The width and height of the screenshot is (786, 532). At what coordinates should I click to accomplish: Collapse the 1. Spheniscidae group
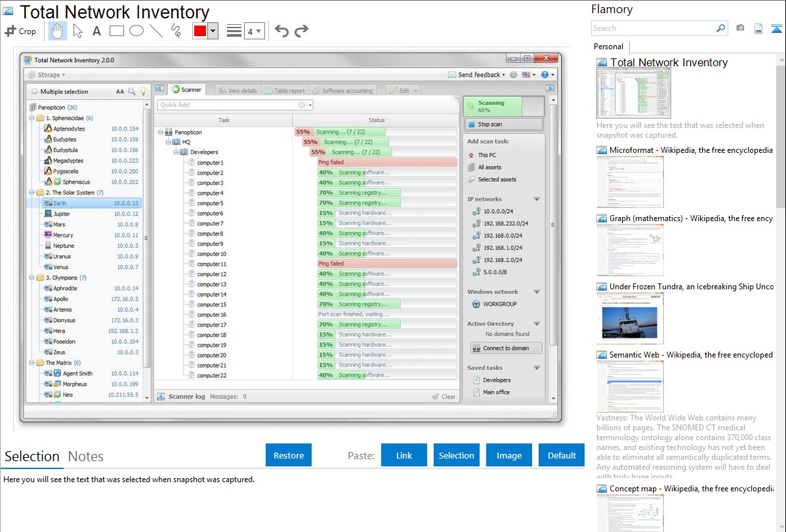click(31, 118)
